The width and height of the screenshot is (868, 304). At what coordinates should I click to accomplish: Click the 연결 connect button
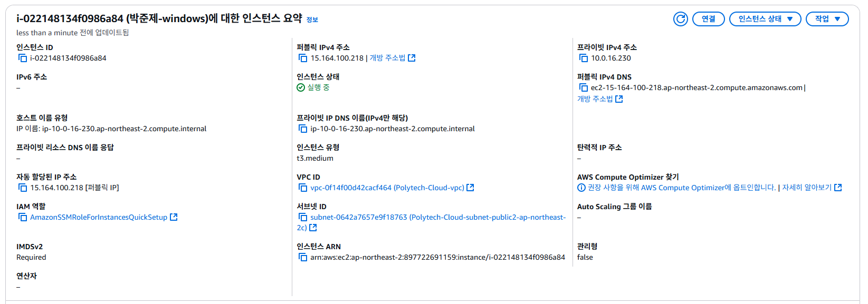click(x=709, y=19)
